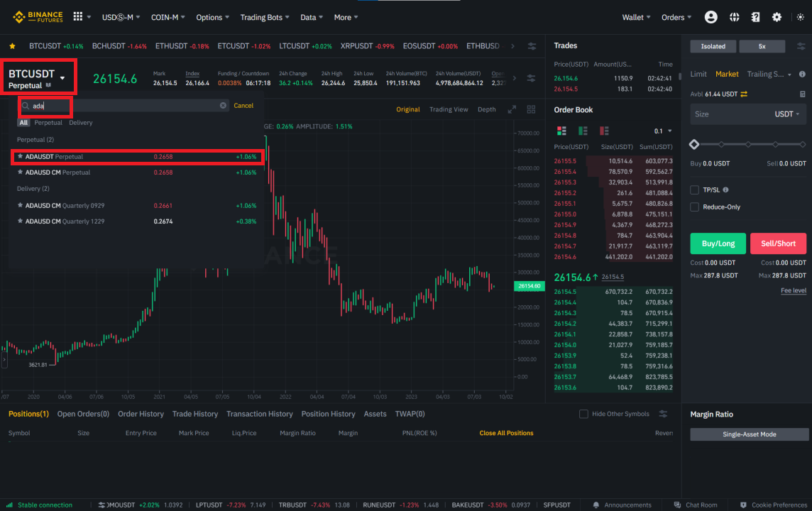Open the settings gear icon

click(x=777, y=17)
